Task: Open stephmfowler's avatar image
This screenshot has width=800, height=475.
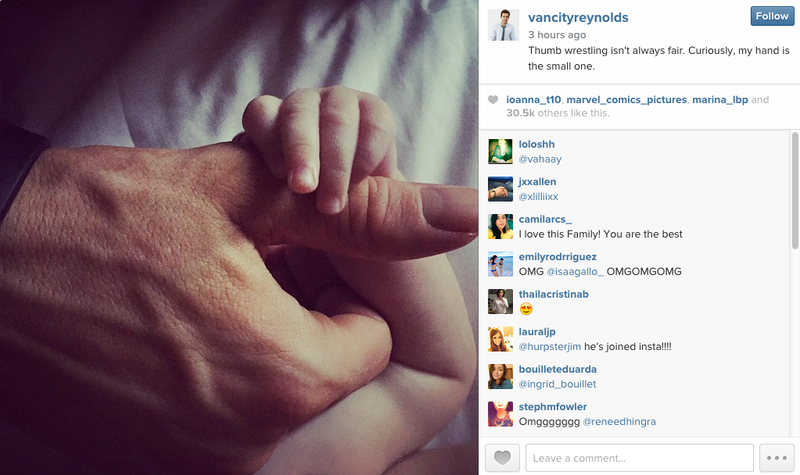Action: (500, 414)
